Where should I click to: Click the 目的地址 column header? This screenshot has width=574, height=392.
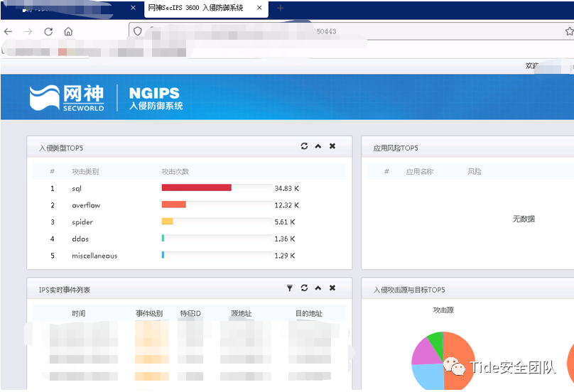[x=309, y=314]
